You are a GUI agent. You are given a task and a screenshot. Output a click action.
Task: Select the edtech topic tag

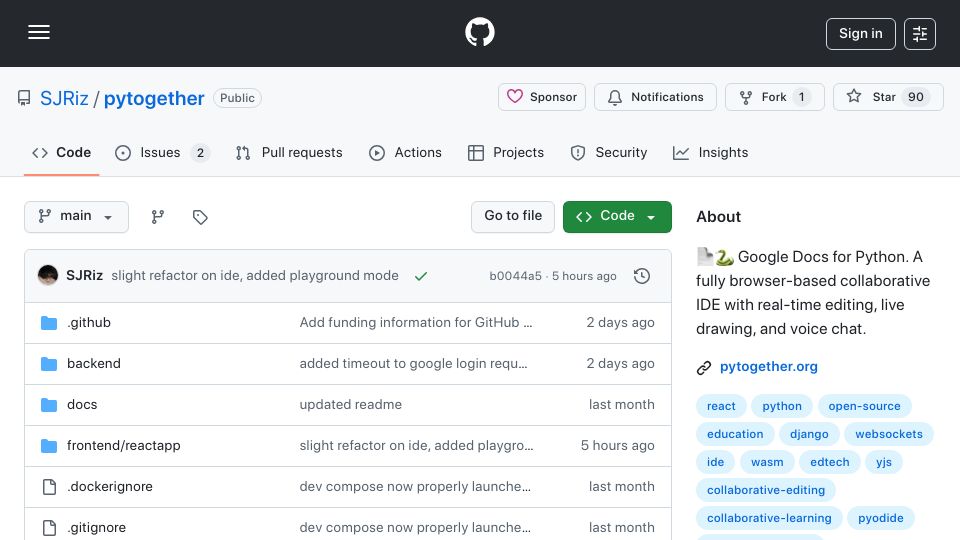830,462
